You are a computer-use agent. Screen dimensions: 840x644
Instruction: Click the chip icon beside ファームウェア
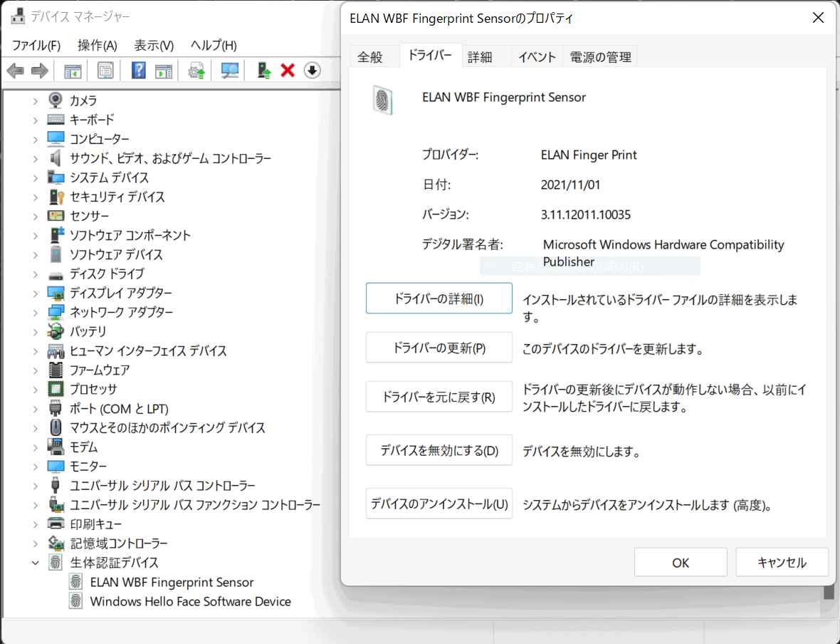[x=56, y=370]
